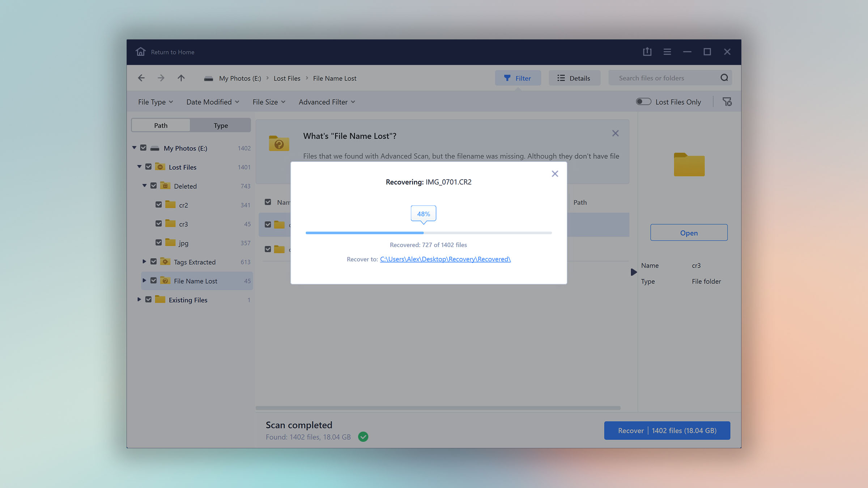The image size is (868, 488).
Task: Click My Photos (E:) in breadcrumb
Action: coord(240,78)
